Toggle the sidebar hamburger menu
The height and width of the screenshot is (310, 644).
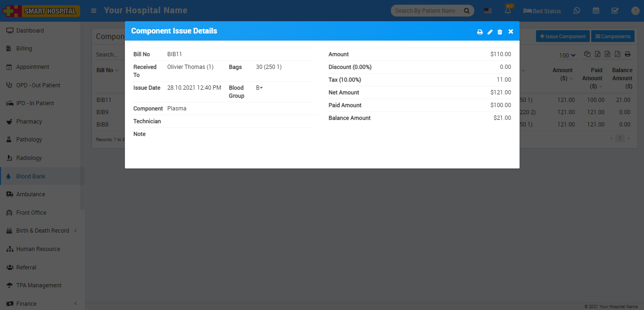point(94,10)
